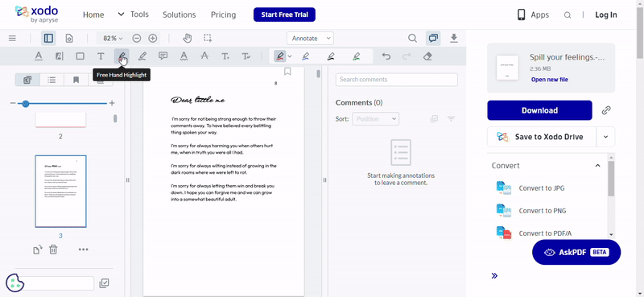
Task: Select the Rectangle shape tool
Action: [x=80, y=56]
